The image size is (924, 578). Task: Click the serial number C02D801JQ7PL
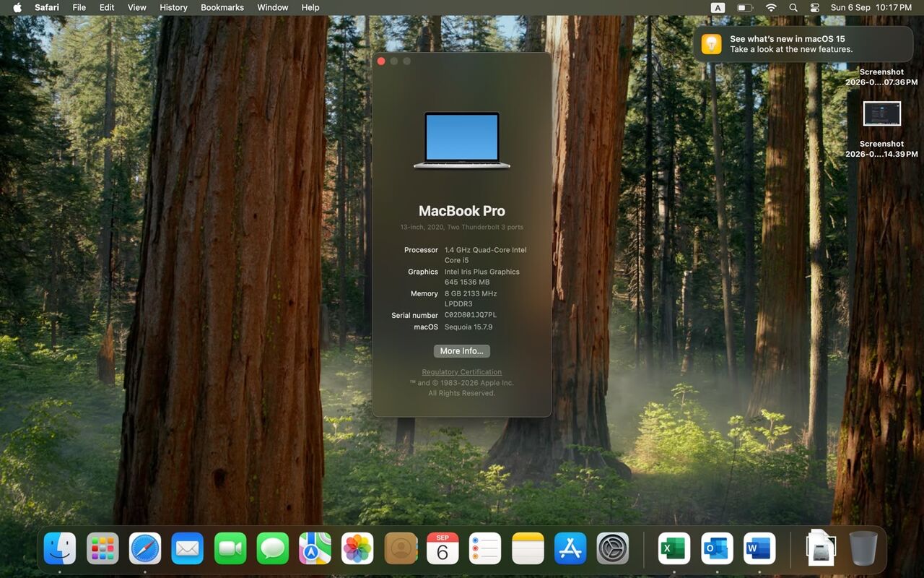(x=471, y=315)
